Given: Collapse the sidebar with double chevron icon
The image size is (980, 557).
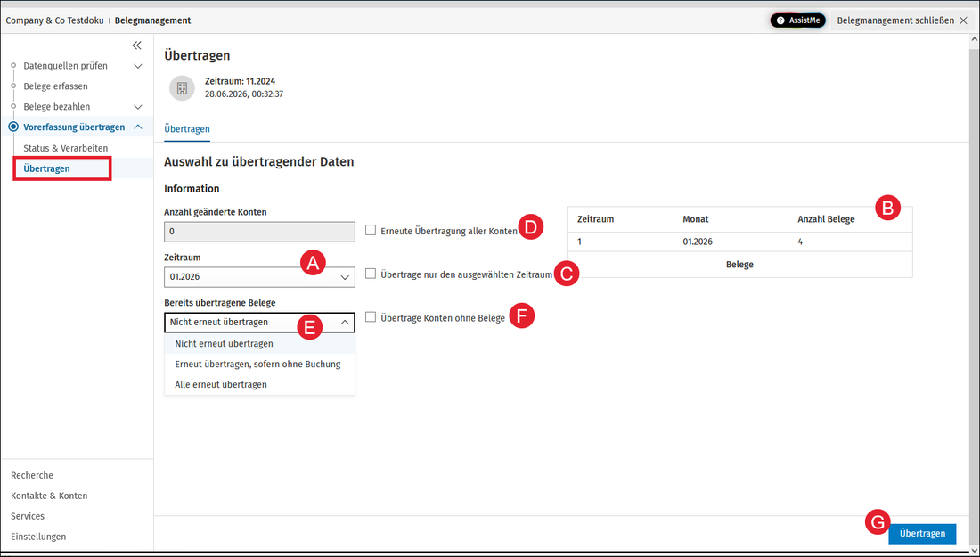Looking at the screenshot, I should (x=137, y=45).
